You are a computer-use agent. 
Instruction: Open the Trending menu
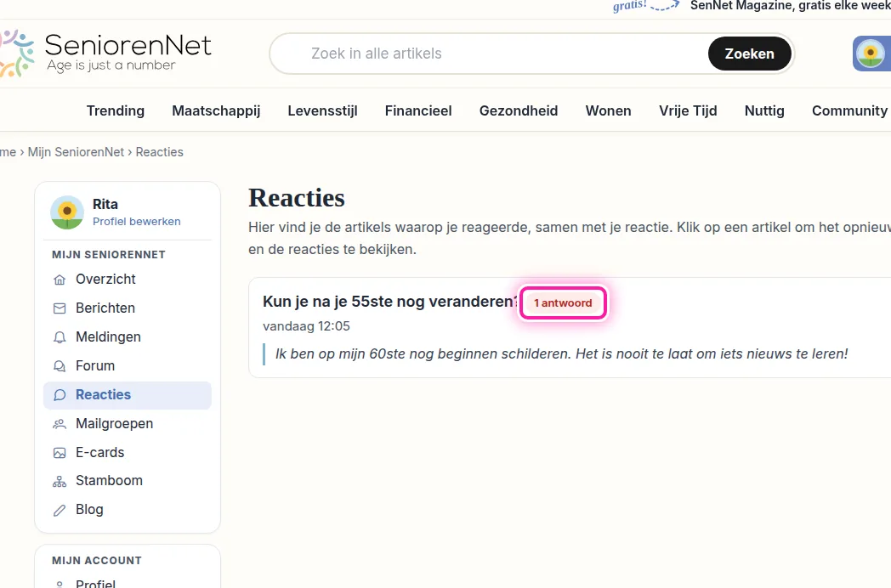click(116, 110)
